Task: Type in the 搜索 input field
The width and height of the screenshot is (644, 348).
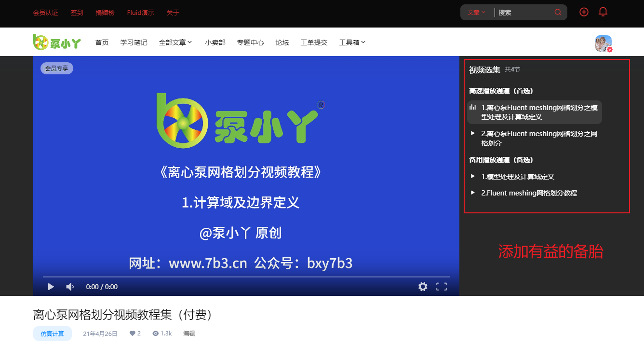Action: point(524,13)
